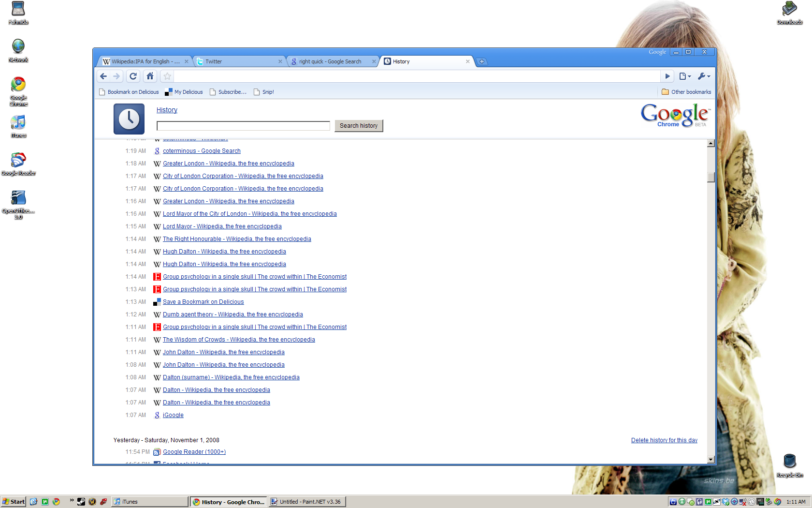Open the Network desktop icon
Screen dimensions: 812x508
click(18, 51)
